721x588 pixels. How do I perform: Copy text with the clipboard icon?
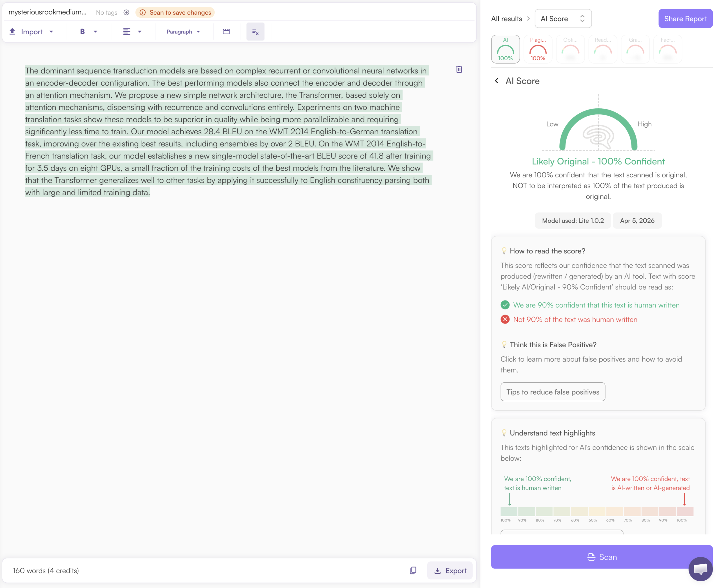click(413, 570)
